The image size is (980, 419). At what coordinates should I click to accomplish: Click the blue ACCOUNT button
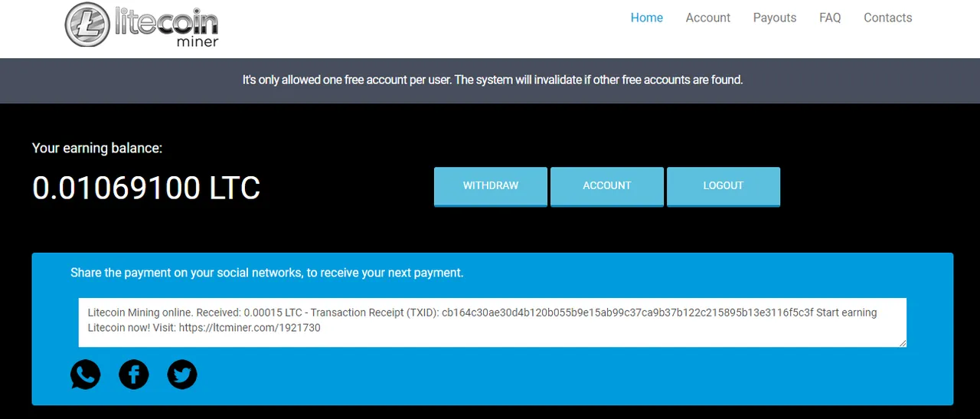607,186
